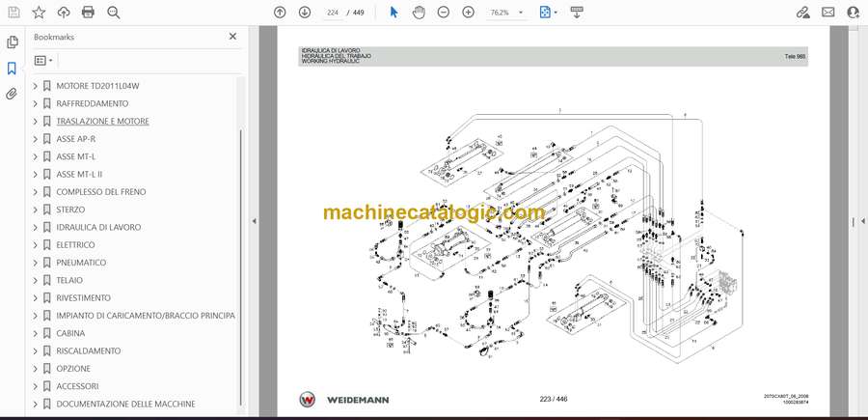Send the file by email with the envelope icon

coord(828,13)
